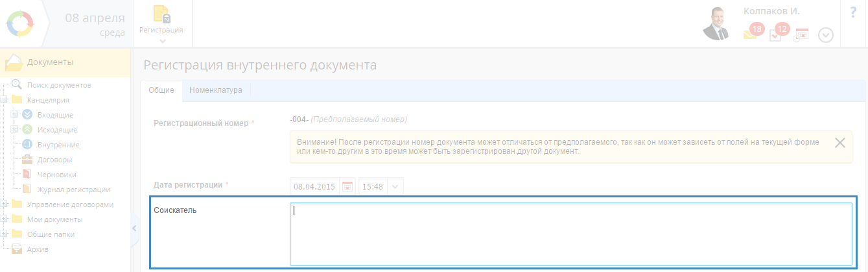Viewport: 868px width, 272px height.
Task: Click the Входящие blue arrow icon
Action: click(27, 114)
